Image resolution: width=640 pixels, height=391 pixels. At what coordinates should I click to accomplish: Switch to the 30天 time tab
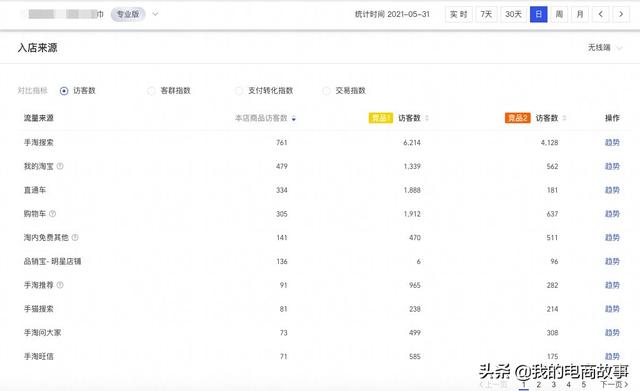click(513, 14)
